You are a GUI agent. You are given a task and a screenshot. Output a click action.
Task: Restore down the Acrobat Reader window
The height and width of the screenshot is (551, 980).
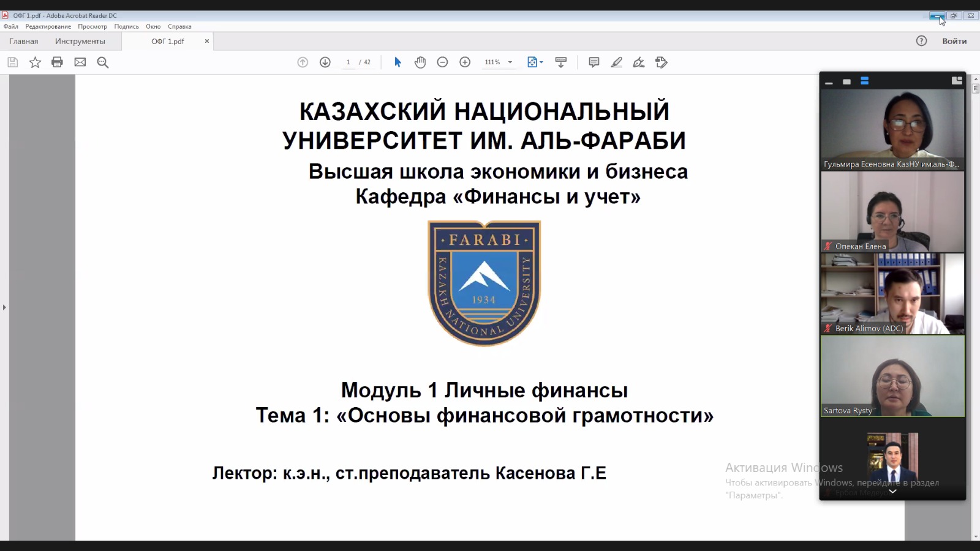[x=954, y=16]
